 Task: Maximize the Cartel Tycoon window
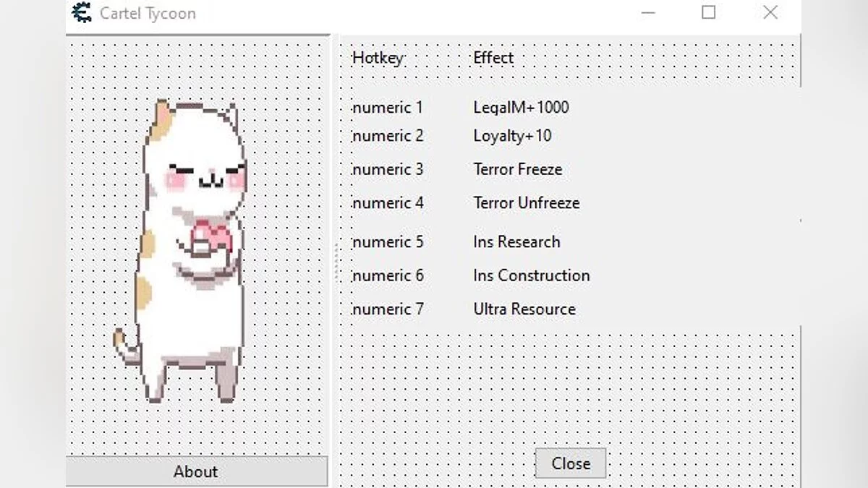pyautogui.click(x=709, y=12)
